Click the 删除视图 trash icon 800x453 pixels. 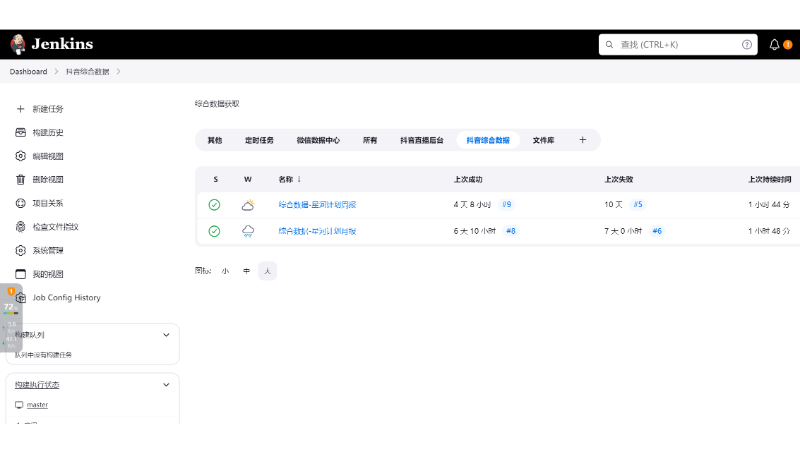(20, 180)
